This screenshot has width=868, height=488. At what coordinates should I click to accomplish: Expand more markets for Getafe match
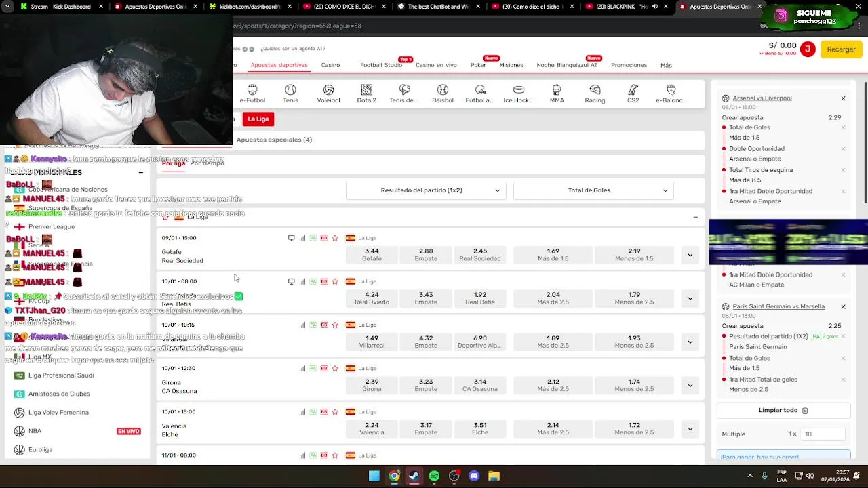[x=690, y=255]
